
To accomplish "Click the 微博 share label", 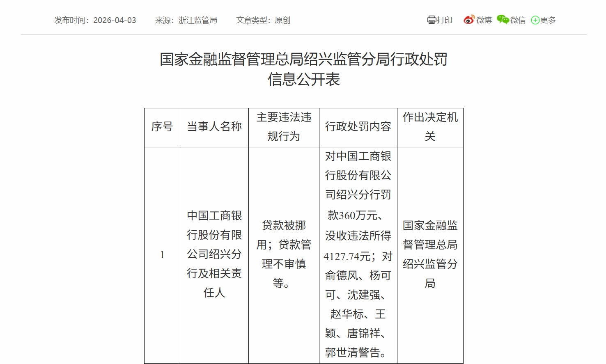I will 484,20.
